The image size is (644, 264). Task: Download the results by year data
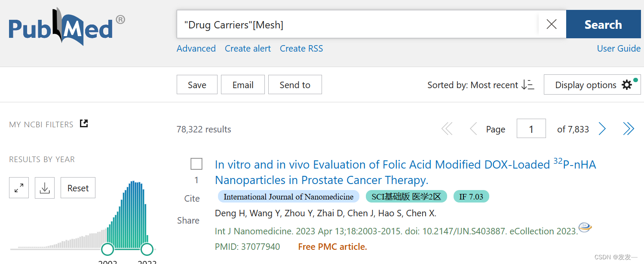(45, 188)
